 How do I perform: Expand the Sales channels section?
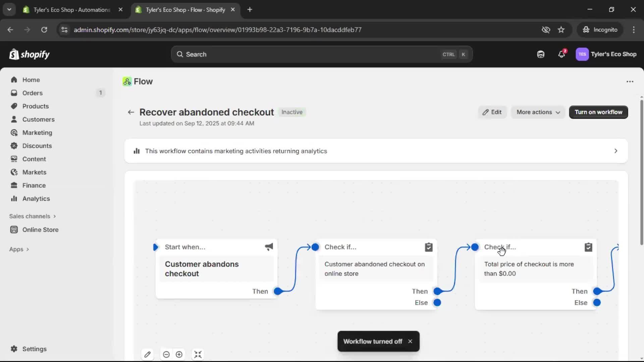pyautogui.click(x=33, y=216)
